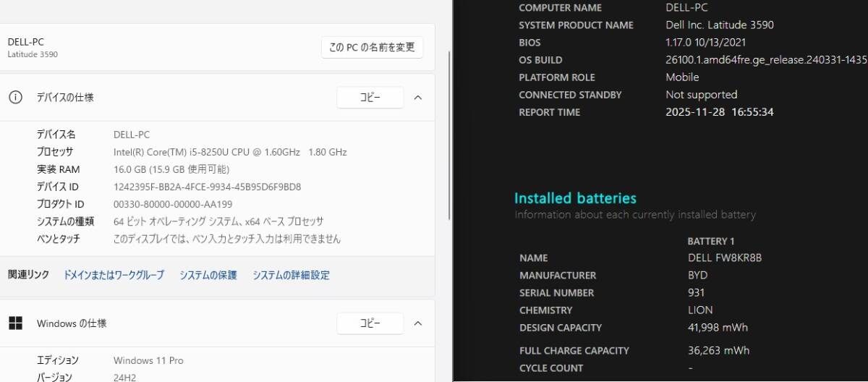The image size is (868, 382).
Task: Click the device specifications info icon
Action: coord(15,98)
